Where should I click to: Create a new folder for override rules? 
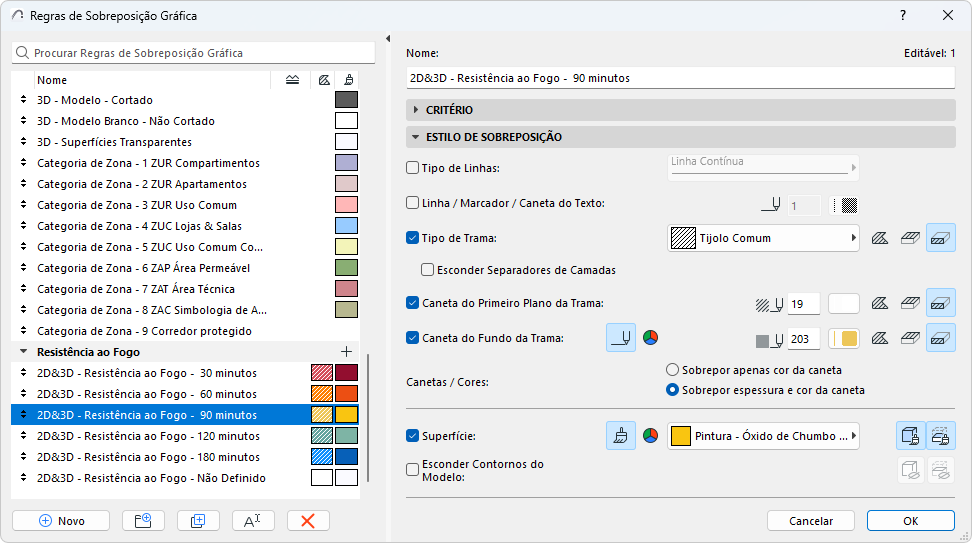click(143, 520)
